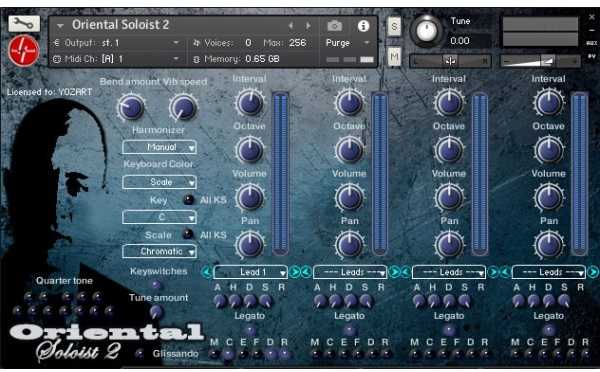
Task: Open the Keyboard Color Scale dropdown
Action: tap(160, 182)
